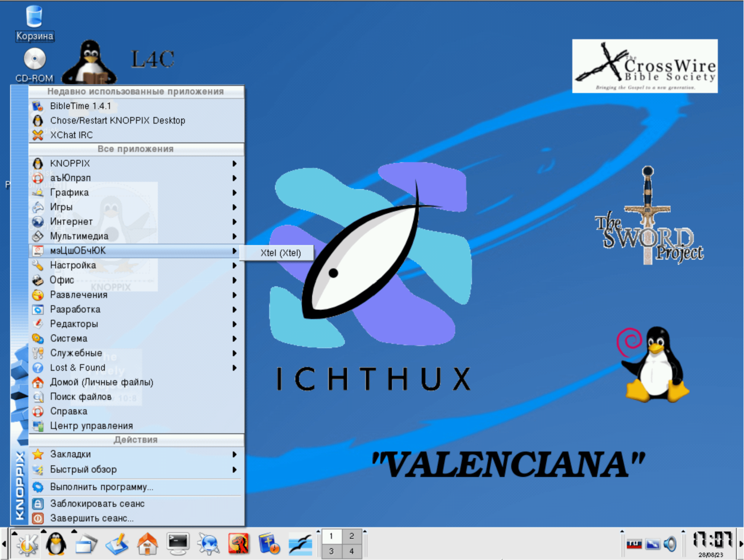Launch Xtel (Xtel) from the submenu
Image resolution: width=744 pixels, height=560 pixels.
[277, 253]
